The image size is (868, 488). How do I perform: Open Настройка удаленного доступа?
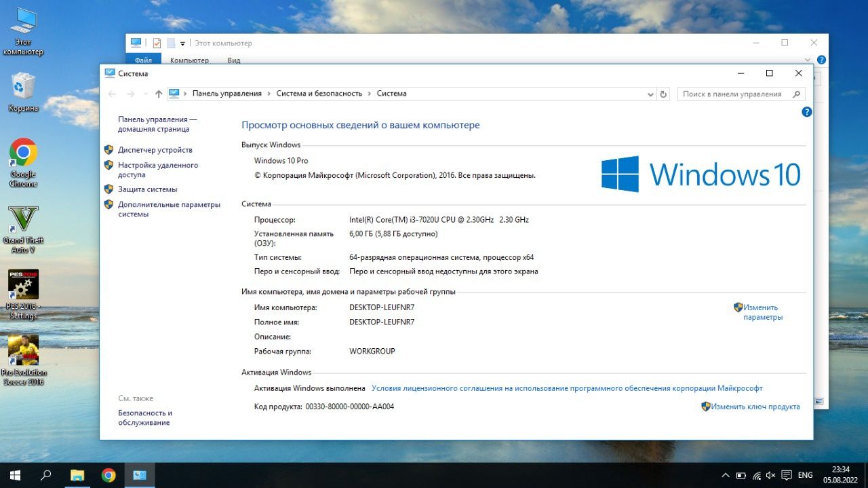click(x=158, y=170)
